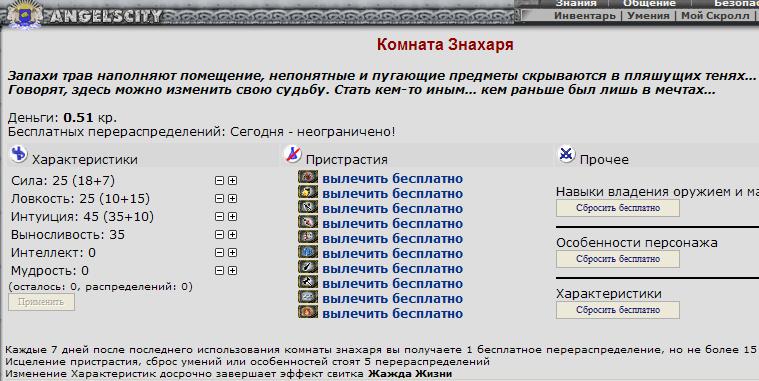Click the tenth addiction icon with orange symbol
Screen dimensions: 759x381
[308, 312]
